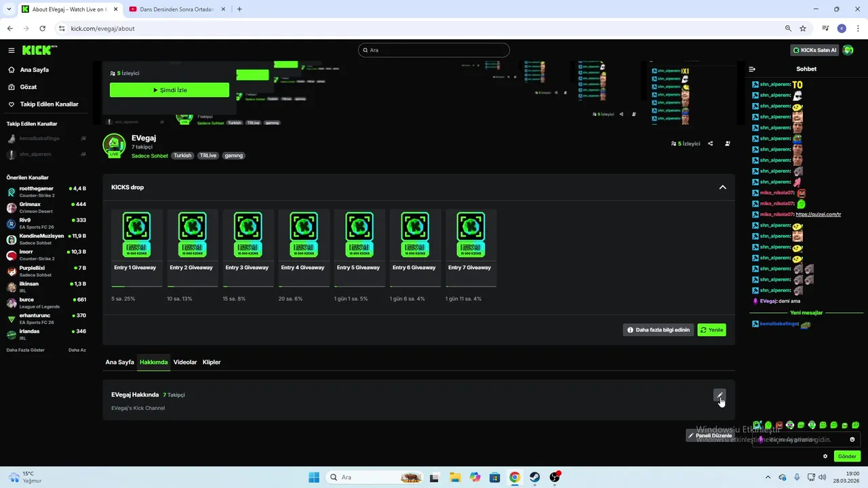Open Entry 4 Giveaway drop card
Viewport: 868px width, 488px height.
pyautogui.click(x=303, y=248)
